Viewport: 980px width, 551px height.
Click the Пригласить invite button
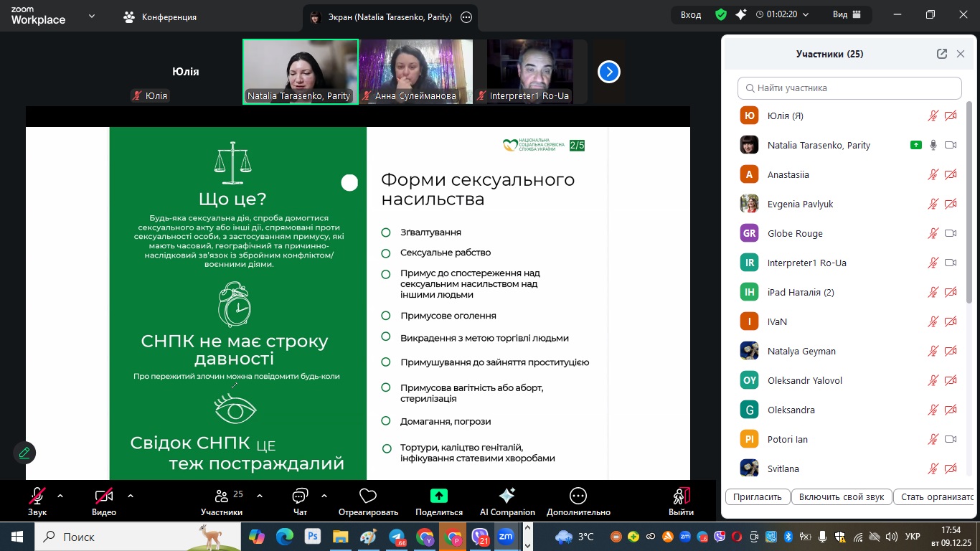[758, 496]
